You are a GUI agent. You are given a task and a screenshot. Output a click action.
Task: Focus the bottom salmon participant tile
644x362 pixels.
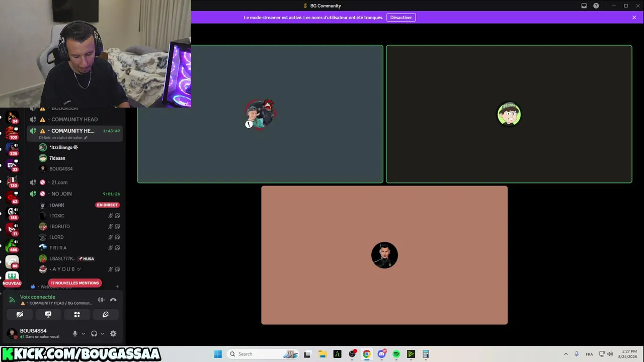[x=384, y=255]
